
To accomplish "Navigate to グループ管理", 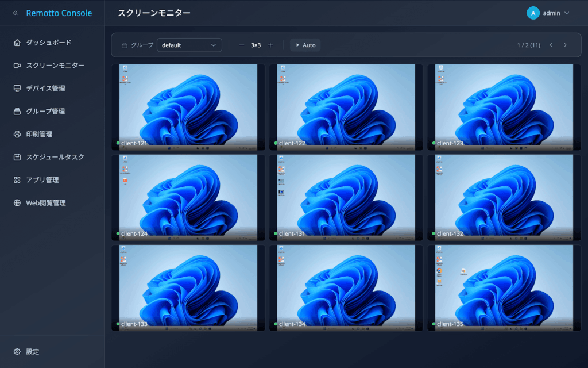I will (45, 111).
